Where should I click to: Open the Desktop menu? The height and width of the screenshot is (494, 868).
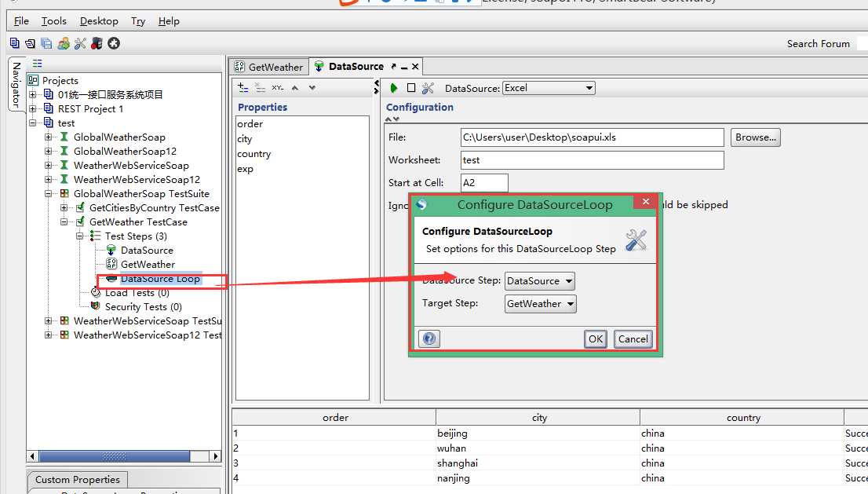coord(99,21)
